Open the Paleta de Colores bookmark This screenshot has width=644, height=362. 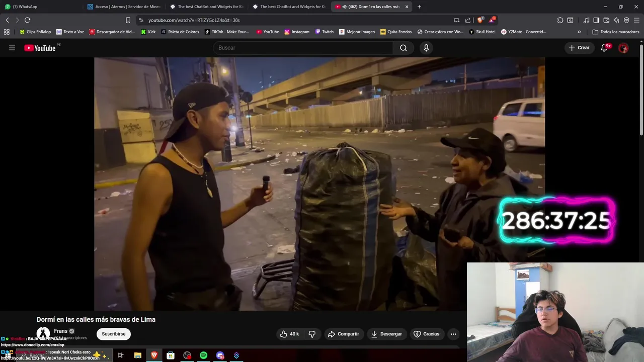point(180,32)
